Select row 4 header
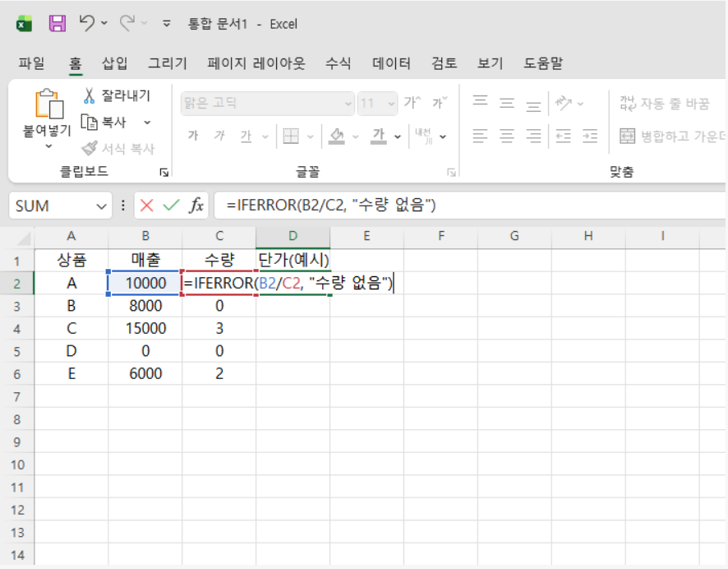Viewport: 728px width, 569px height. (x=17, y=328)
